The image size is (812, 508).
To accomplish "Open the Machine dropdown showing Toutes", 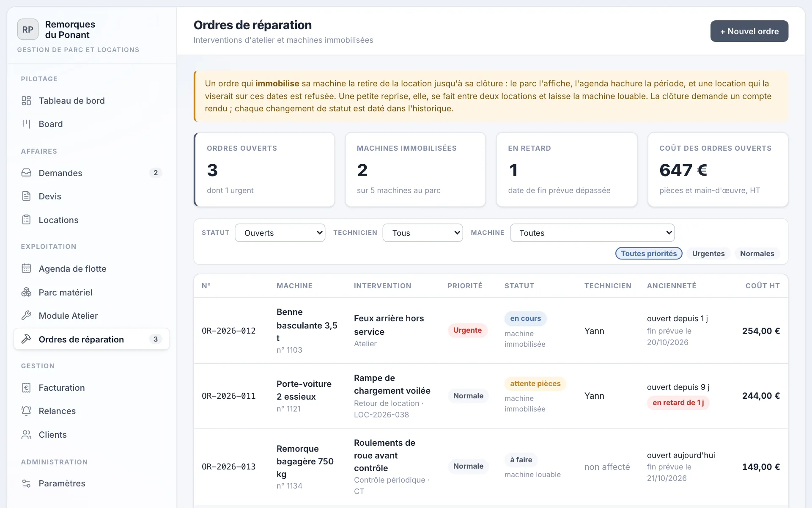I will [592, 233].
